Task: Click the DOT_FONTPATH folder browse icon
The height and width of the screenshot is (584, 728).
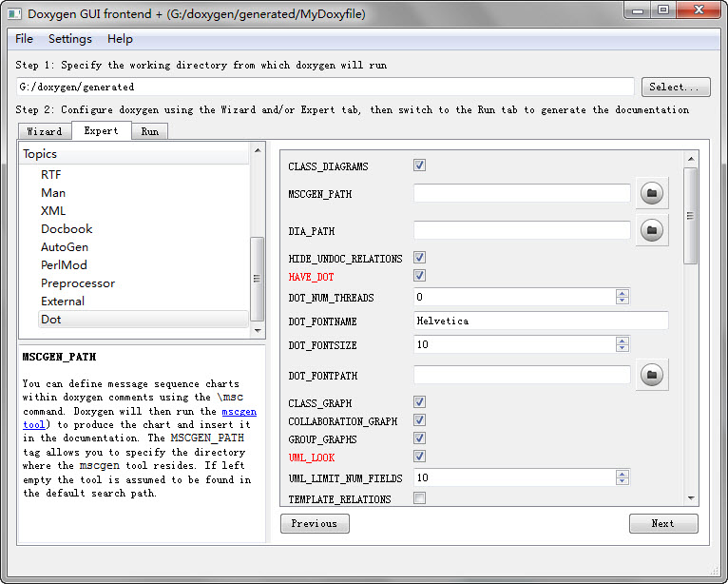Action: point(652,375)
